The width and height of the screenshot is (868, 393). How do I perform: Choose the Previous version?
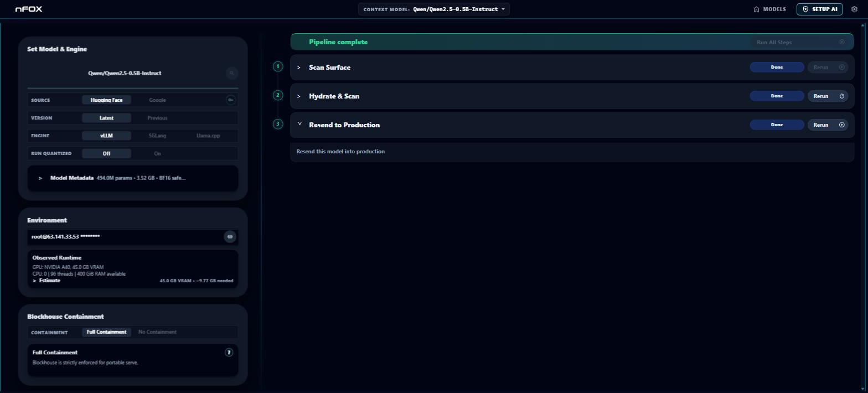point(157,118)
